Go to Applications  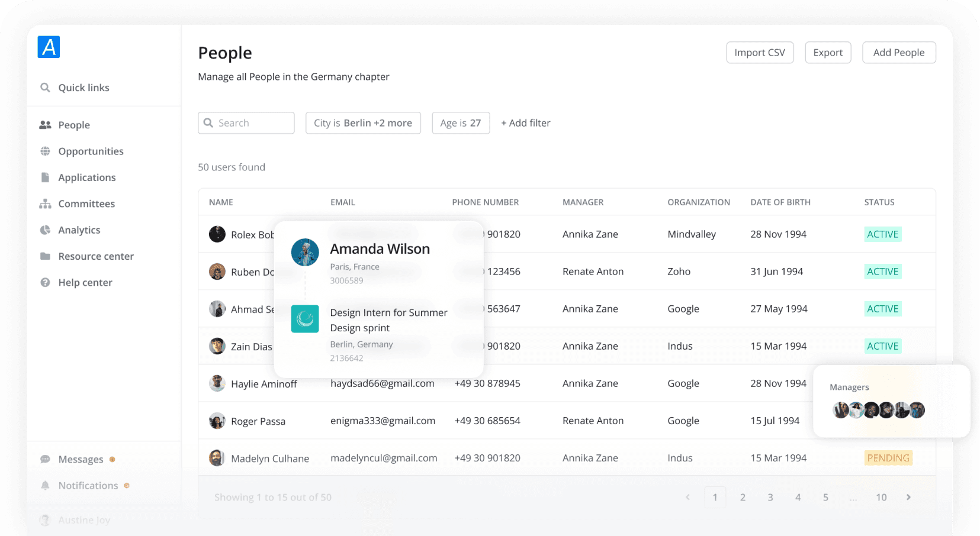(x=87, y=177)
